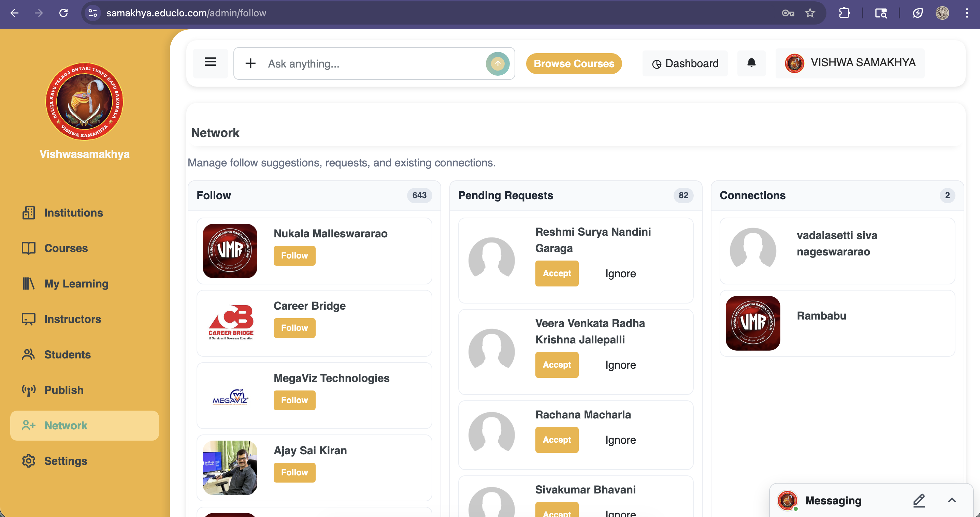Click the lightning extension icon

pos(918,13)
